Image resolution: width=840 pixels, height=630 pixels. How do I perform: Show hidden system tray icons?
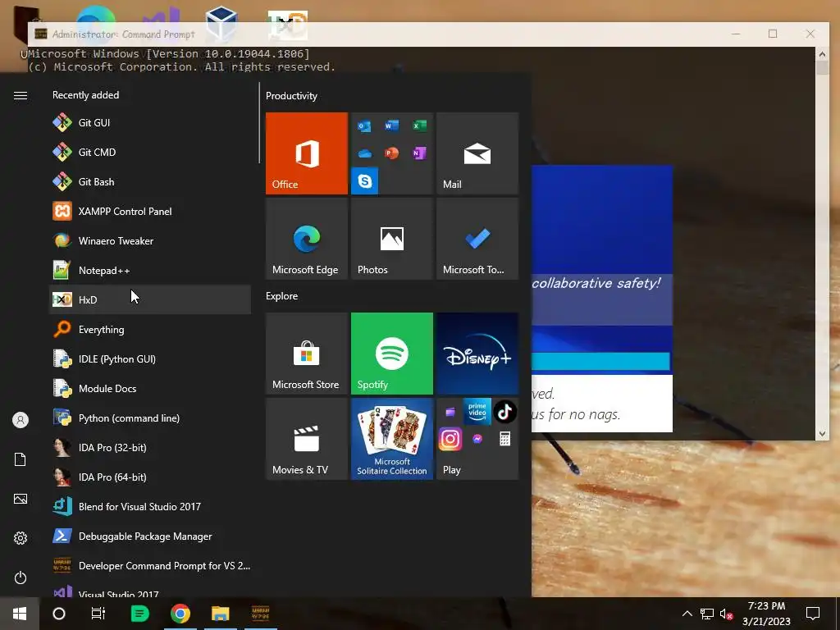point(687,614)
